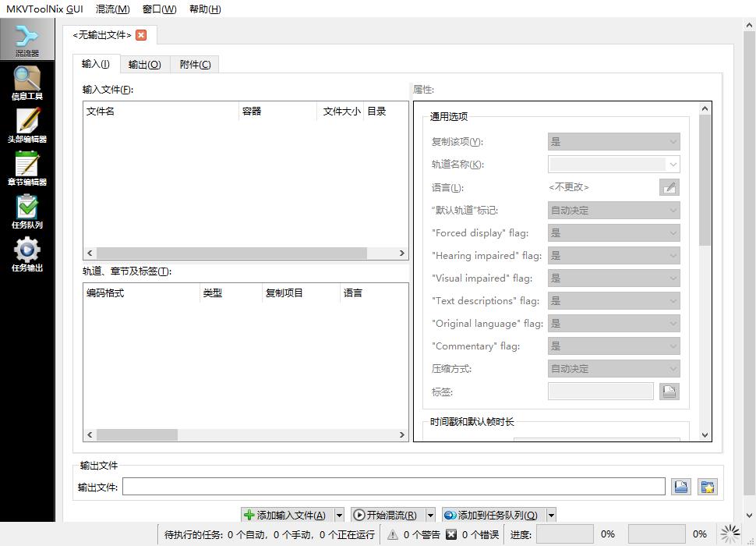756x546 pixels.
Task: Click the <不更改> language value
Action: 569,187
